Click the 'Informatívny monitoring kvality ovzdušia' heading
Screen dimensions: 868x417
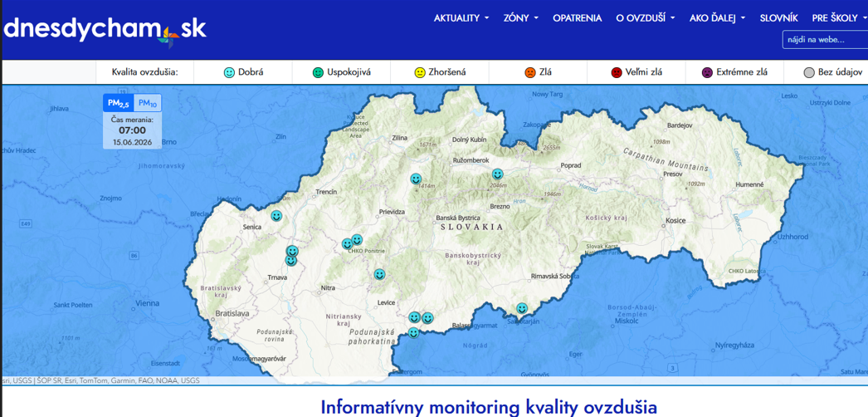tap(489, 407)
